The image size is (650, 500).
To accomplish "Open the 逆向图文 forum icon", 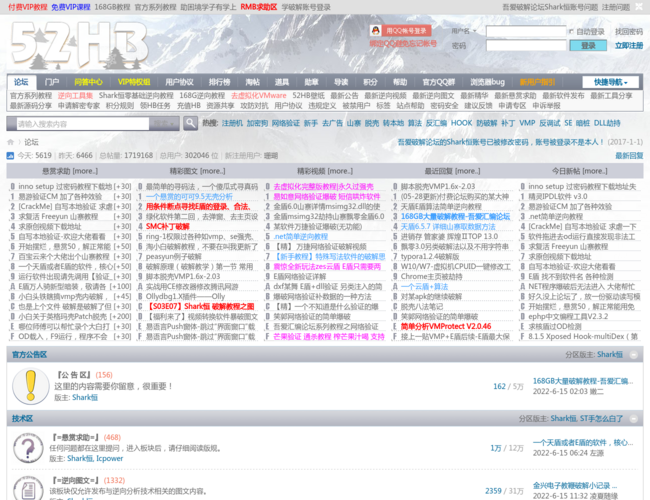I will pyautogui.click(x=29, y=488).
